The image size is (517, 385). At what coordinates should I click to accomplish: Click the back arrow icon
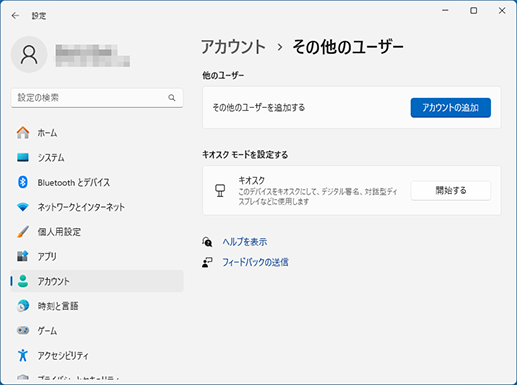15,16
